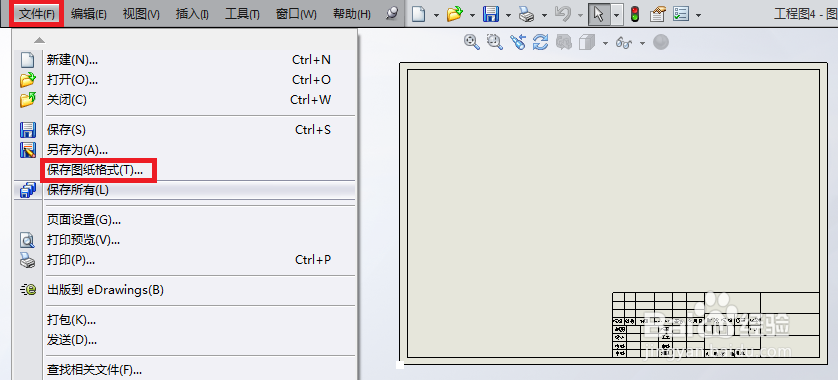Activate the Select cursor tool
Image resolution: width=838 pixels, height=380 pixels.
tap(599, 14)
